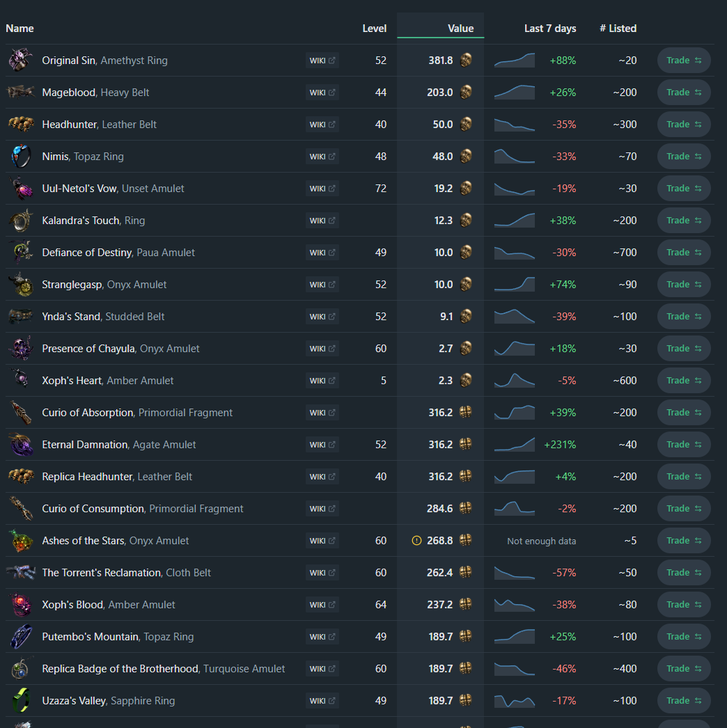
Task: Click Trade button for Curio of Absorption
Action: [684, 413]
